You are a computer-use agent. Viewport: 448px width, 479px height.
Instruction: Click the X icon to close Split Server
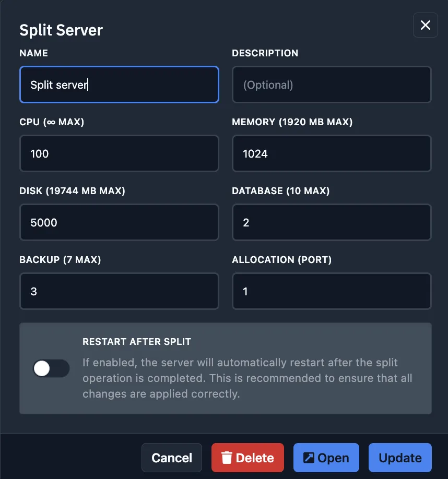tap(425, 25)
